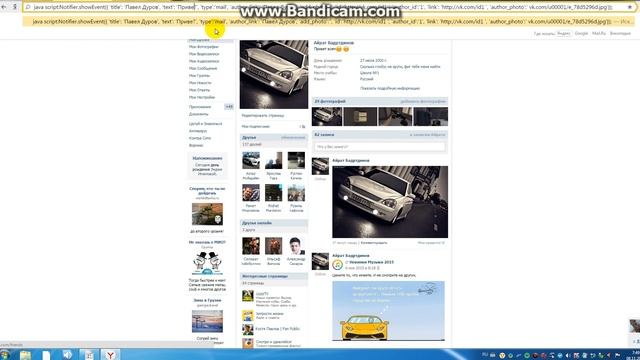Viewport: 640px width, 360px height.
Task: Open File Explorer folder on taskbar
Action: coord(25,355)
